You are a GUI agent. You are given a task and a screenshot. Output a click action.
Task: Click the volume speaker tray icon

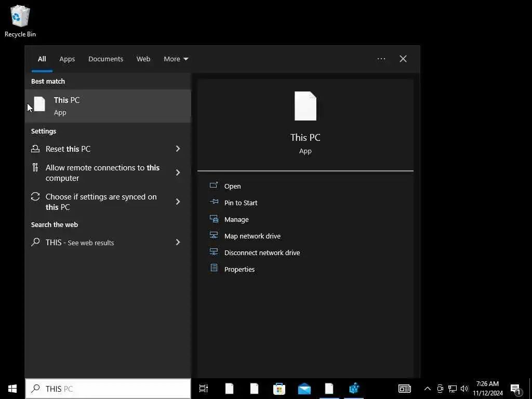464,389
